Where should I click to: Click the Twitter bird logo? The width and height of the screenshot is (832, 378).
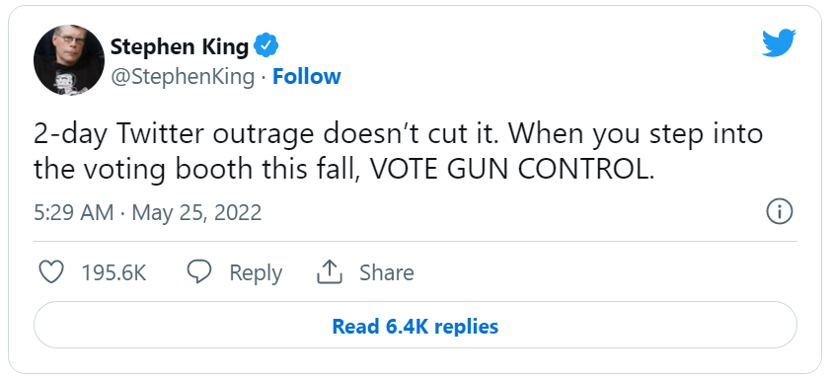point(778,42)
